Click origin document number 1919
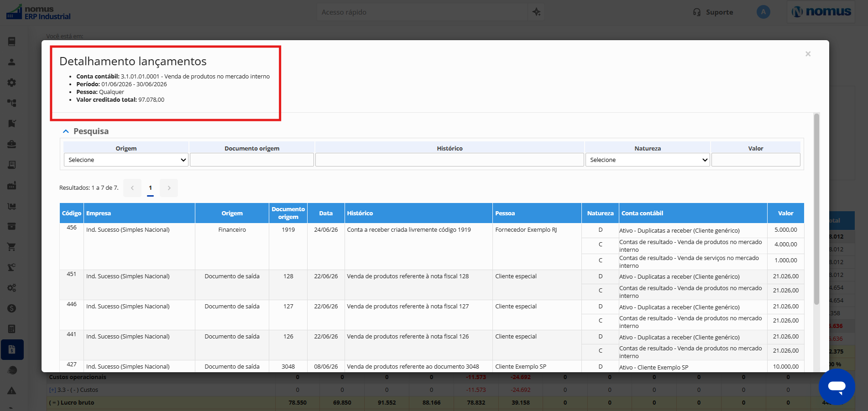 coord(288,230)
